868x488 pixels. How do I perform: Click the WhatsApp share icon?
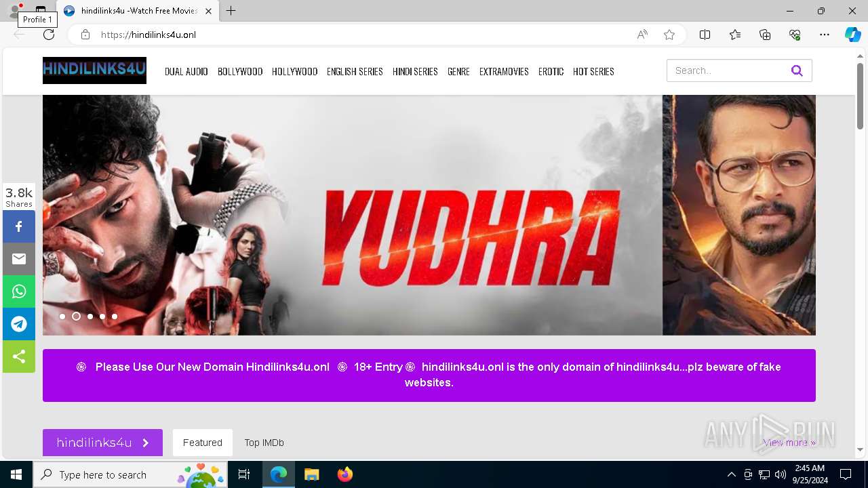click(19, 291)
